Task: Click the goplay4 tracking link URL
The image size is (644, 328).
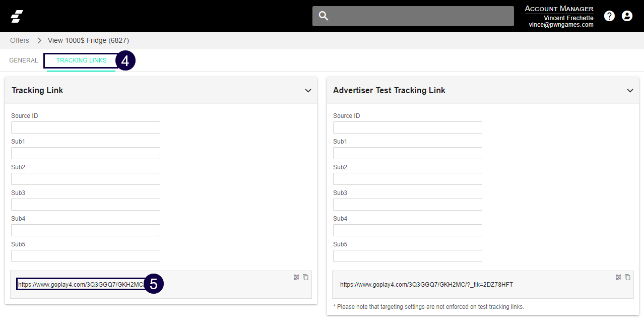Action: click(x=81, y=285)
